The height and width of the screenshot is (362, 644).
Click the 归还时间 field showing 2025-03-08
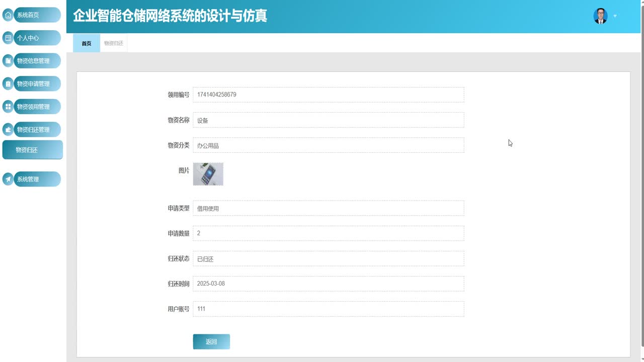(x=329, y=284)
